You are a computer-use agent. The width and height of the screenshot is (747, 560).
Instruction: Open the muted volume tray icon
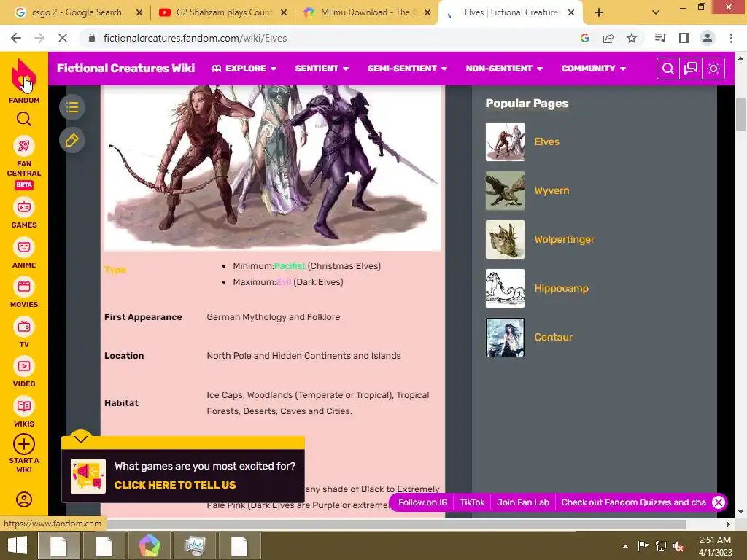678,546
